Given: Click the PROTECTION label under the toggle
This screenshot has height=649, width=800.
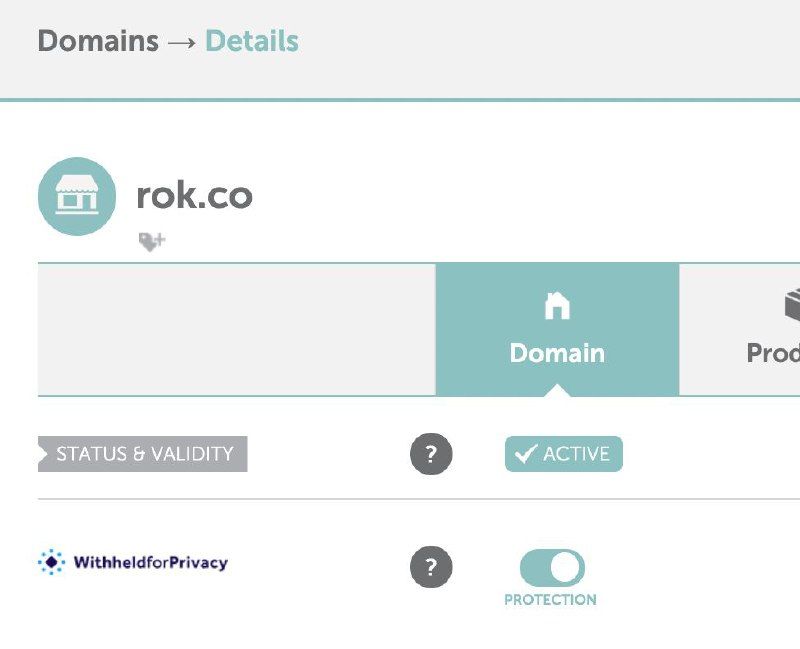Looking at the screenshot, I should [x=550, y=600].
